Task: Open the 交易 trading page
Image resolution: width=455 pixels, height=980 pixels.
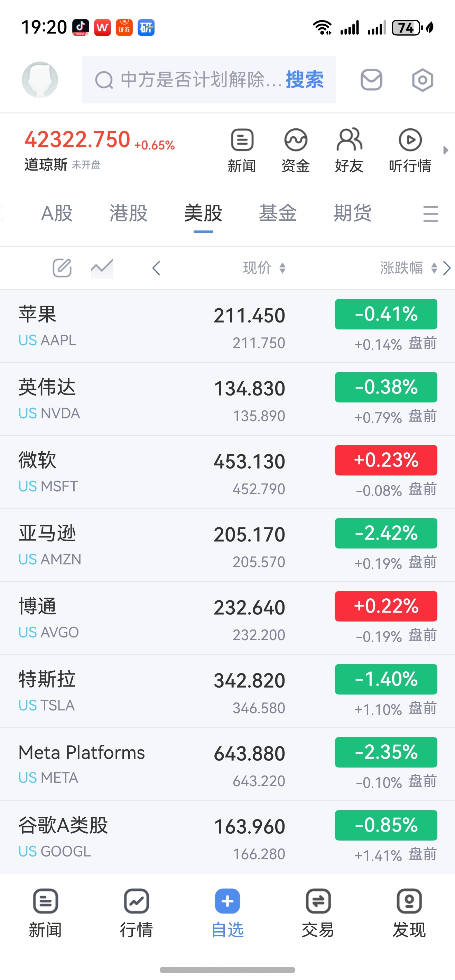Action: click(x=318, y=914)
